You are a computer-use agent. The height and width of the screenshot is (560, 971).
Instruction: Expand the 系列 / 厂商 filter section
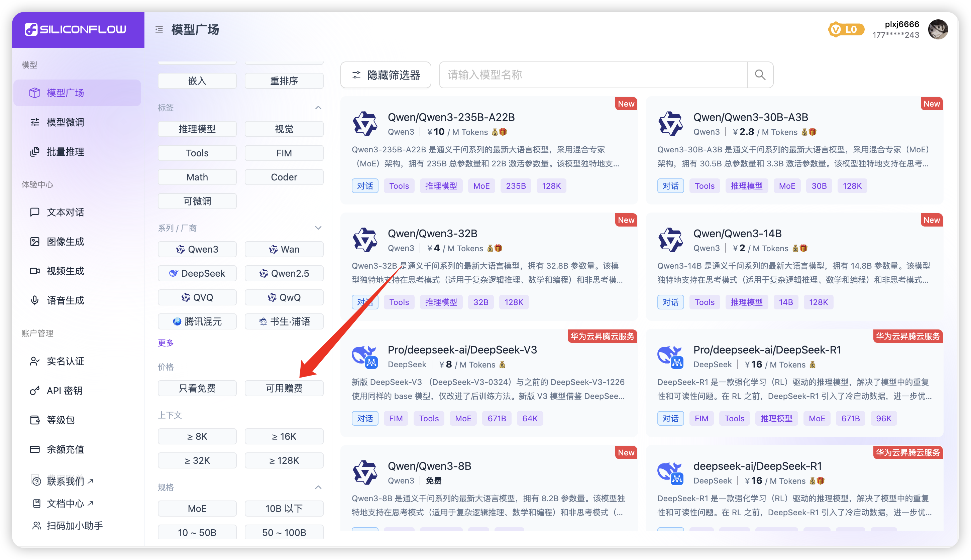point(318,228)
